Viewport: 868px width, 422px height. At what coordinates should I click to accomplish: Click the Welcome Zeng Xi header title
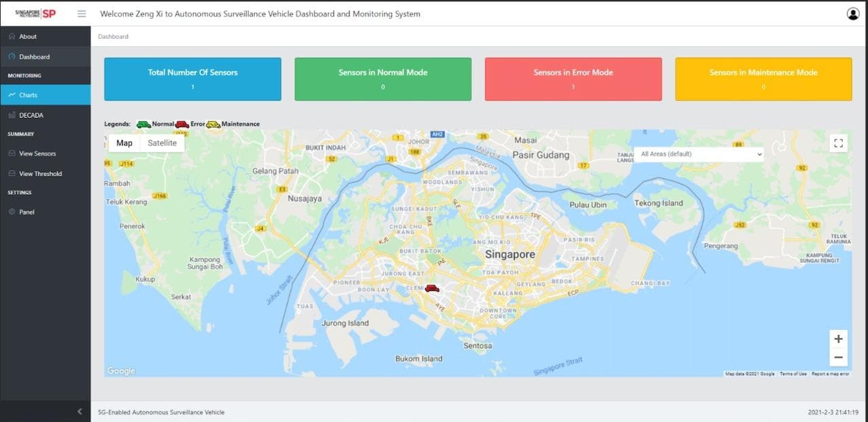260,14
